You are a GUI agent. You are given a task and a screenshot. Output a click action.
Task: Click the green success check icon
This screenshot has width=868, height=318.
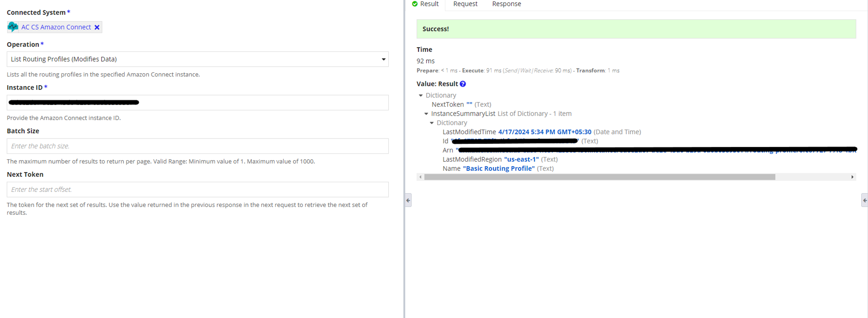pos(415,4)
